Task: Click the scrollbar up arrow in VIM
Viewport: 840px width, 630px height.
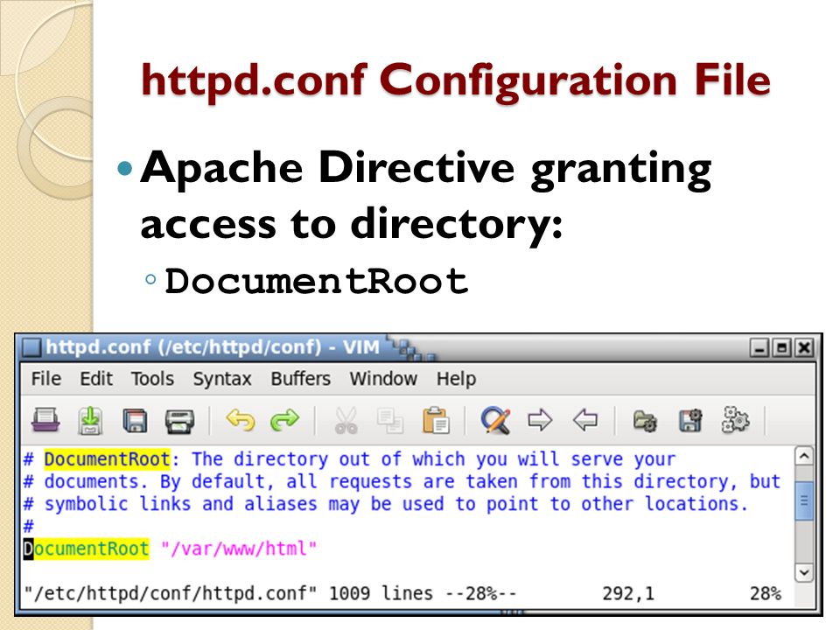Action: pos(804,456)
